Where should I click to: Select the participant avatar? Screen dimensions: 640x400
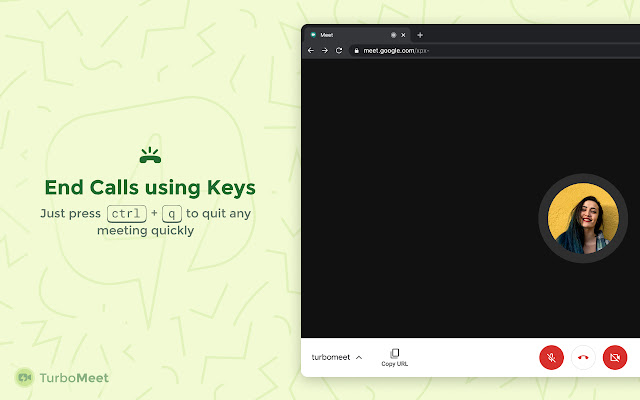pyautogui.click(x=583, y=218)
